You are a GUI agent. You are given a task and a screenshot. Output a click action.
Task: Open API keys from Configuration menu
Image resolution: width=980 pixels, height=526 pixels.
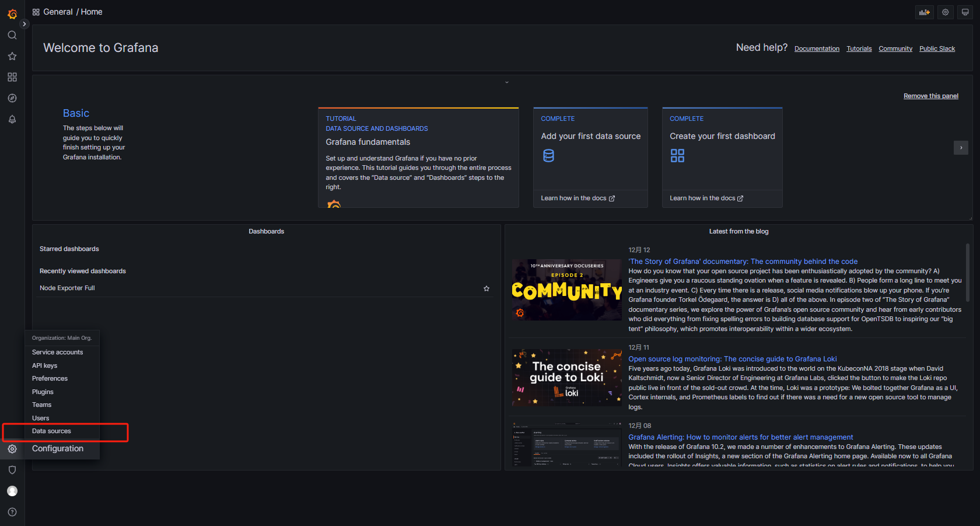coord(45,366)
